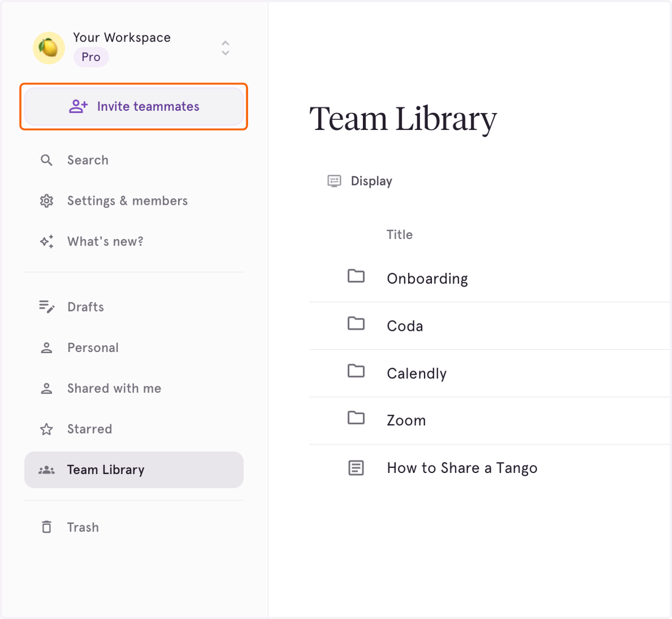Click the Drafts pencil-list icon
The image size is (672, 619).
click(46, 307)
